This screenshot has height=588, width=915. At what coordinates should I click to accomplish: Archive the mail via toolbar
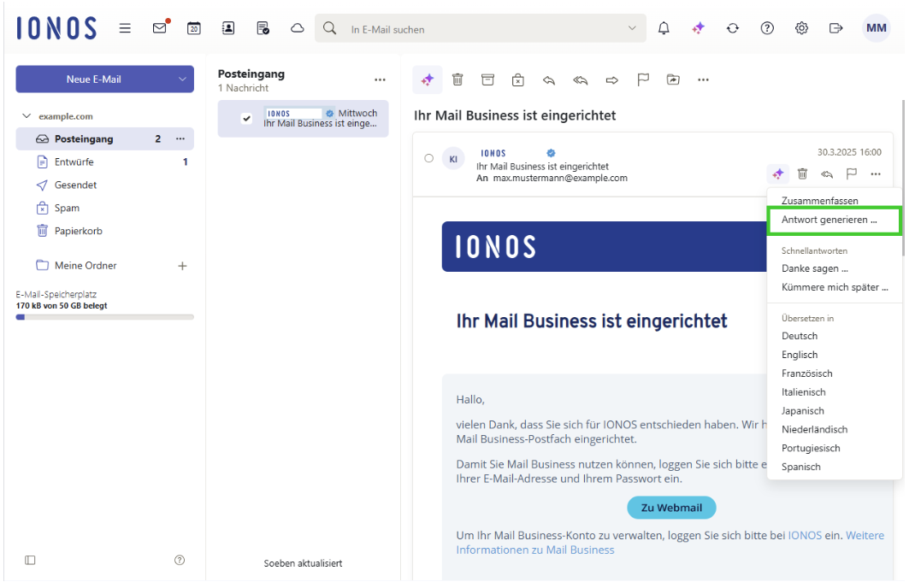pyautogui.click(x=487, y=80)
